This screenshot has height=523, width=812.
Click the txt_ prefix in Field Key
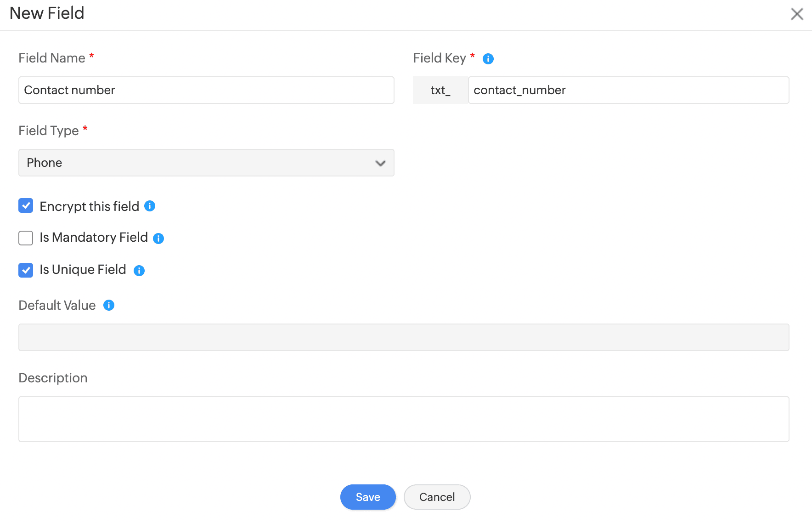pyautogui.click(x=440, y=90)
